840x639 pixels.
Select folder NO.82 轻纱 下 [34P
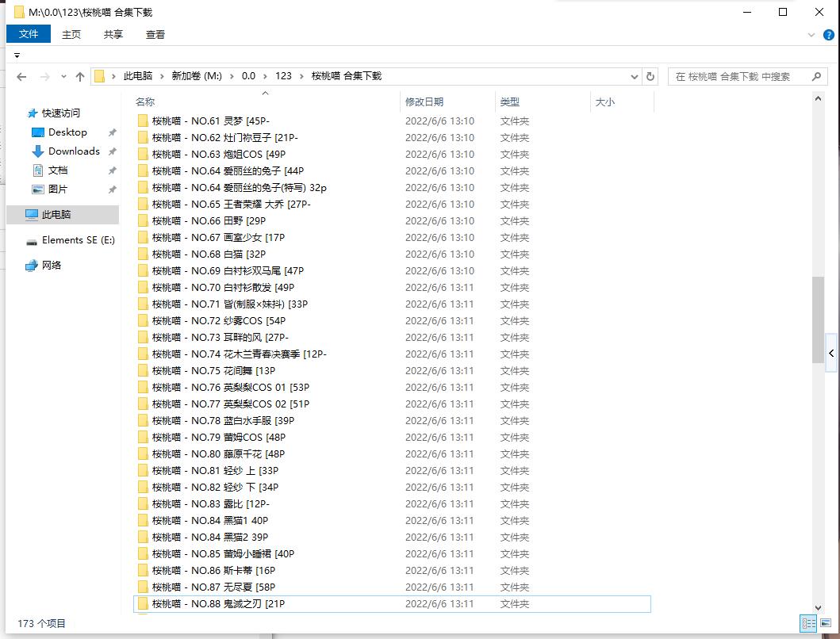(x=392, y=488)
